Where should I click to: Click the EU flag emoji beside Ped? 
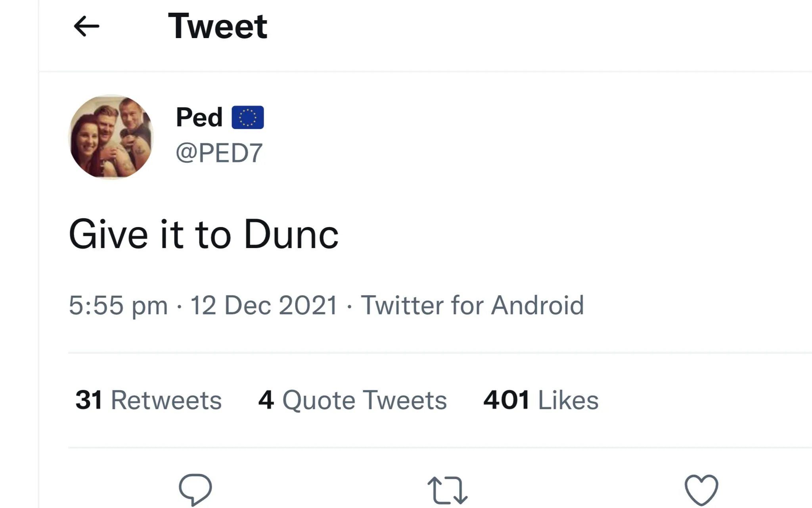(x=248, y=117)
